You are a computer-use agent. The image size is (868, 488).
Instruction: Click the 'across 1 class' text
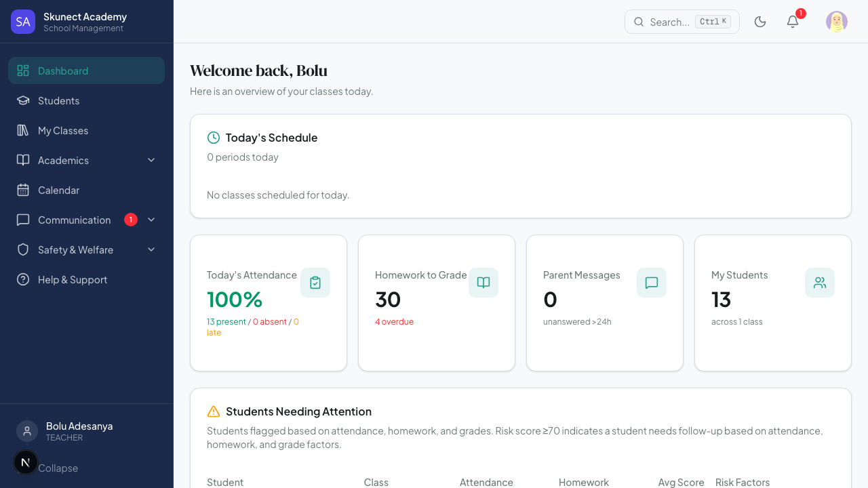[737, 322]
